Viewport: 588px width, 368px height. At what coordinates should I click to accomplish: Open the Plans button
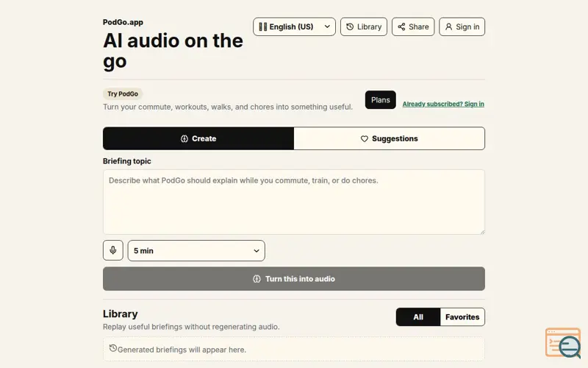[x=380, y=100]
